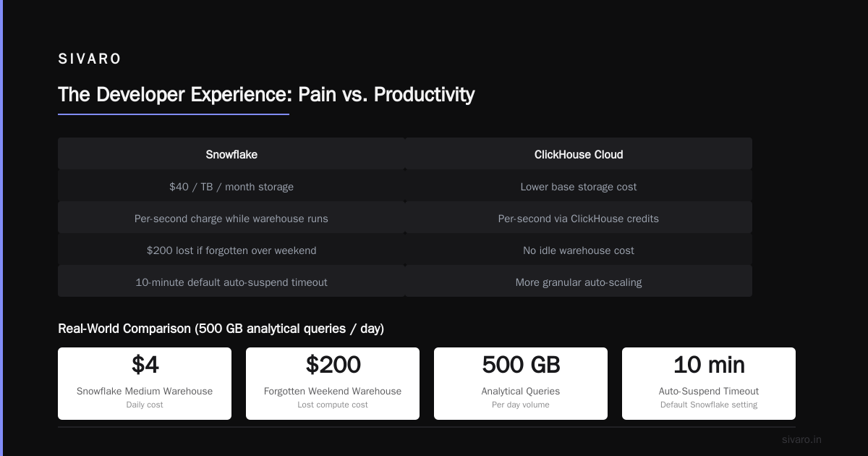Click the blue underline beneath the title
868x456 pixels.
point(174,114)
